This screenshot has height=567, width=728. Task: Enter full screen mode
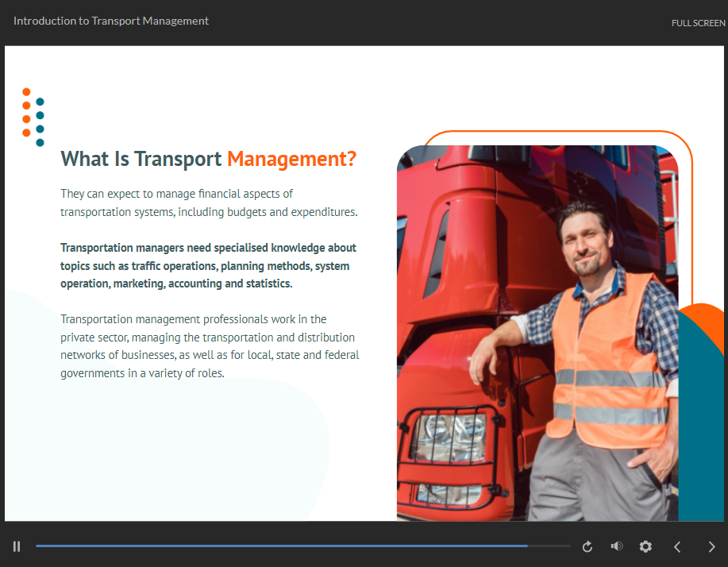[698, 23]
